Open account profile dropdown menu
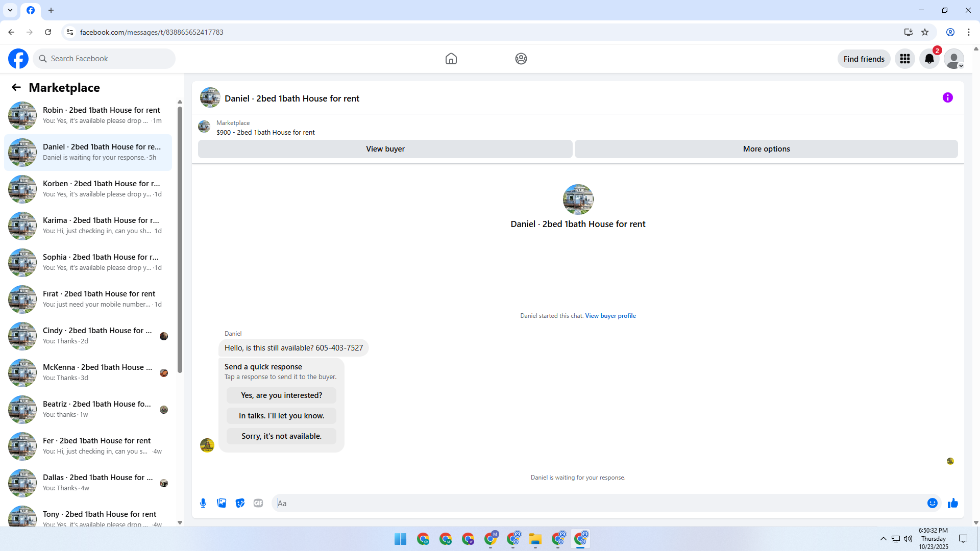The width and height of the screenshot is (980, 551). [x=953, y=59]
